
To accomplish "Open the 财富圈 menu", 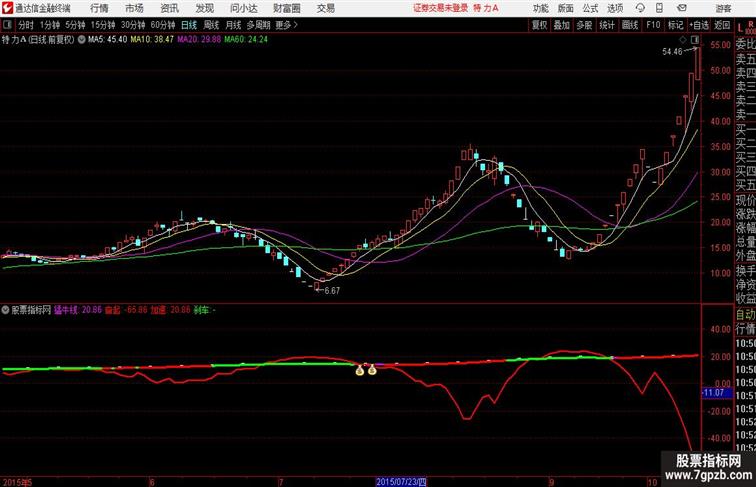I will [287, 8].
